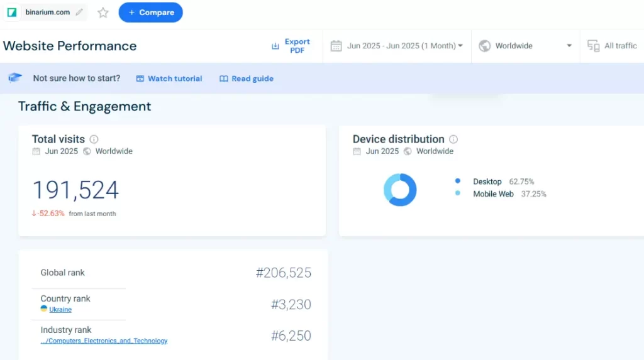Click the book icon next to Read guide

click(x=223, y=79)
